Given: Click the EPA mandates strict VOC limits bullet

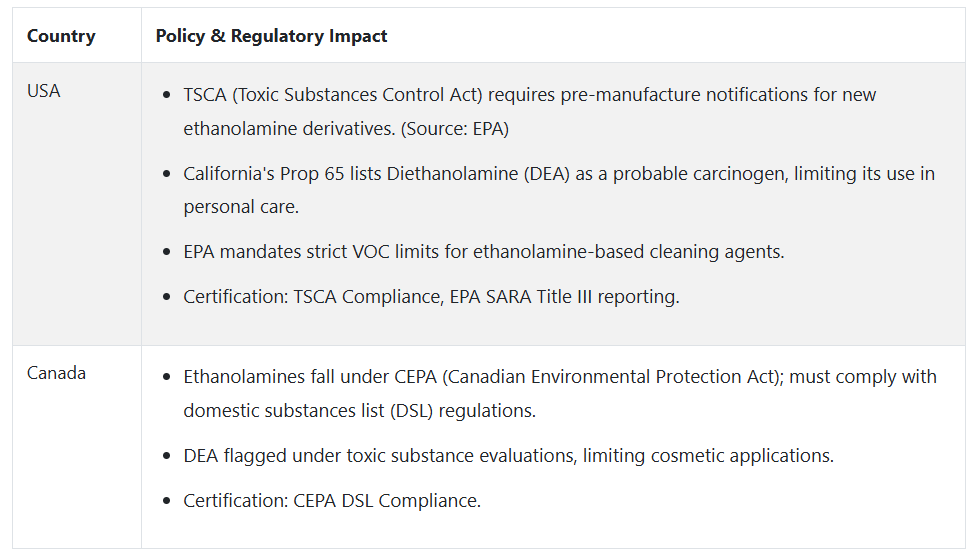Looking at the screenshot, I should (x=484, y=252).
